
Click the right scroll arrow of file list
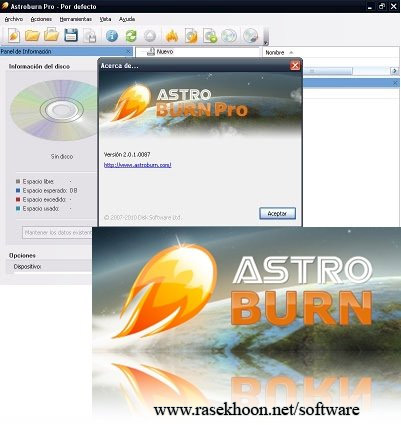coord(394,71)
